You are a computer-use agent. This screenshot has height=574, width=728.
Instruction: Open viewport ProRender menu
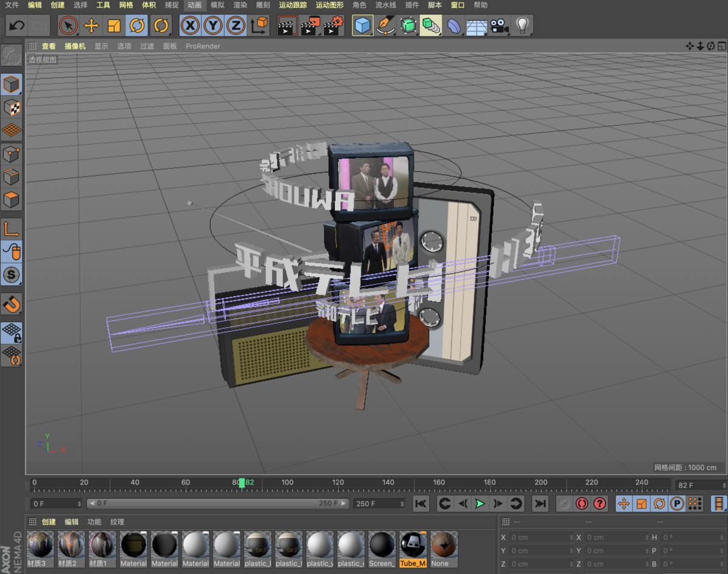203,46
